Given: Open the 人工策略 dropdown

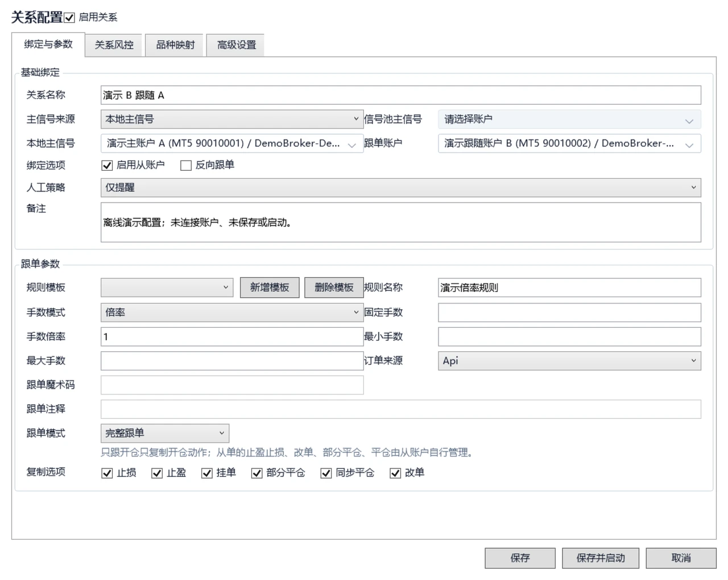Looking at the screenshot, I should point(401,187).
